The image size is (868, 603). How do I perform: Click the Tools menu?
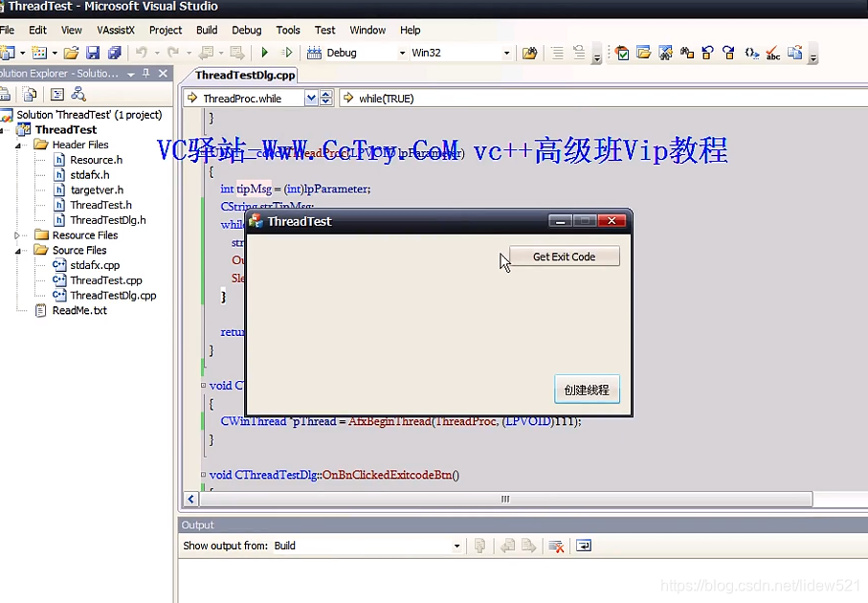coord(288,30)
